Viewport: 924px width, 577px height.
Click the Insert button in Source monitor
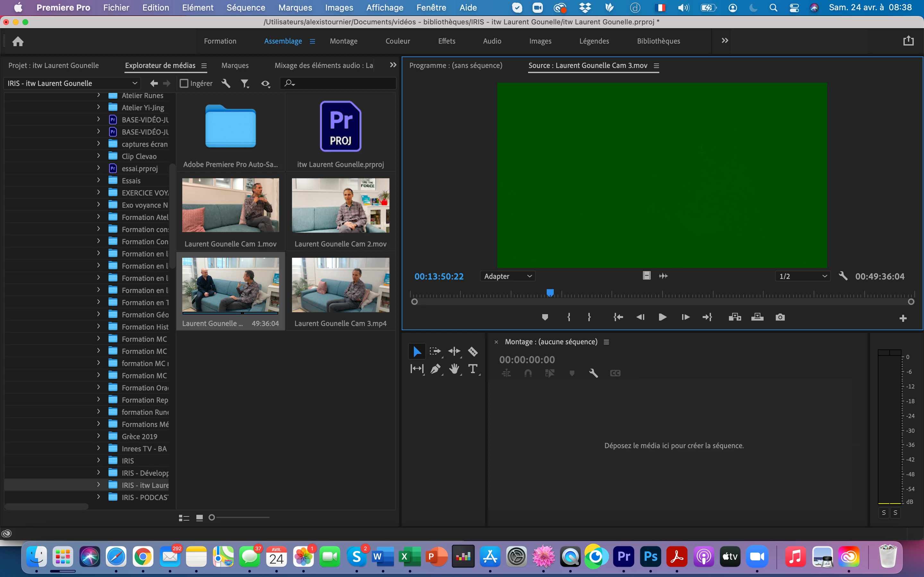735,317
